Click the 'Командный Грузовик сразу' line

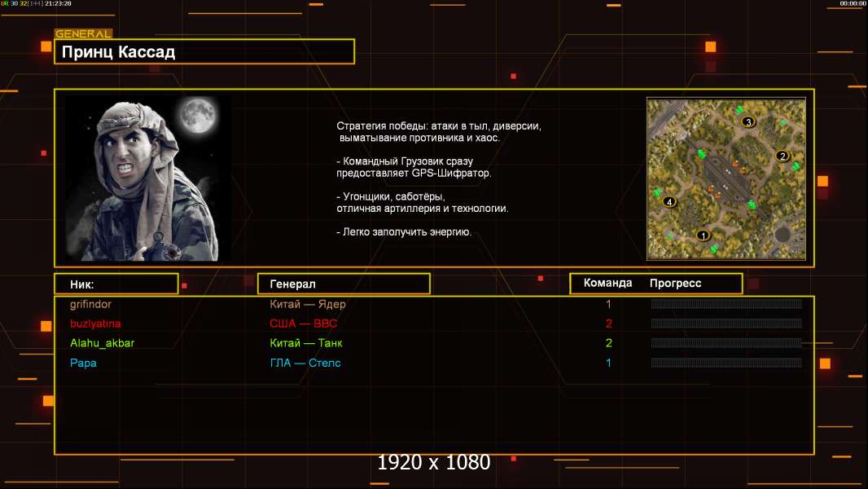coord(405,161)
